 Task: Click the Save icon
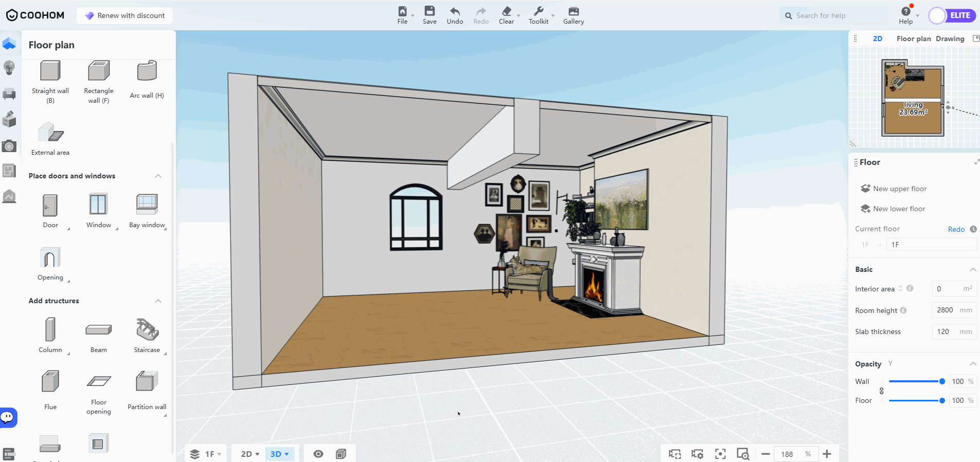(429, 15)
